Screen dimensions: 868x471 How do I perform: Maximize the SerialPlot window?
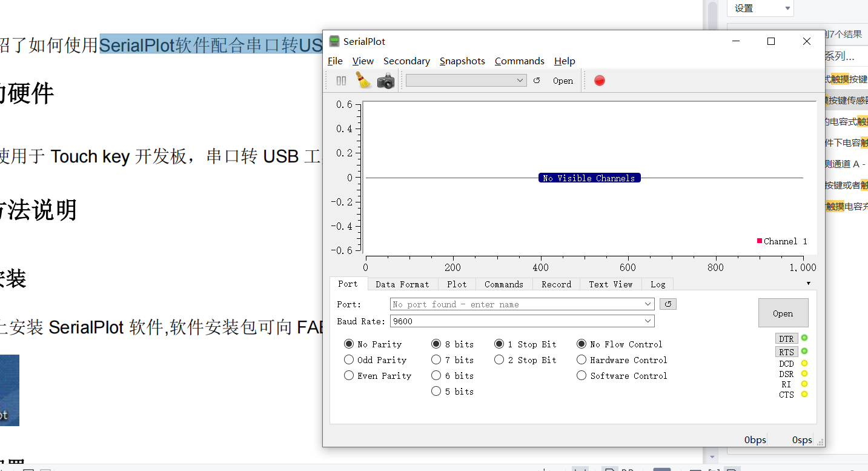(771, 41)
